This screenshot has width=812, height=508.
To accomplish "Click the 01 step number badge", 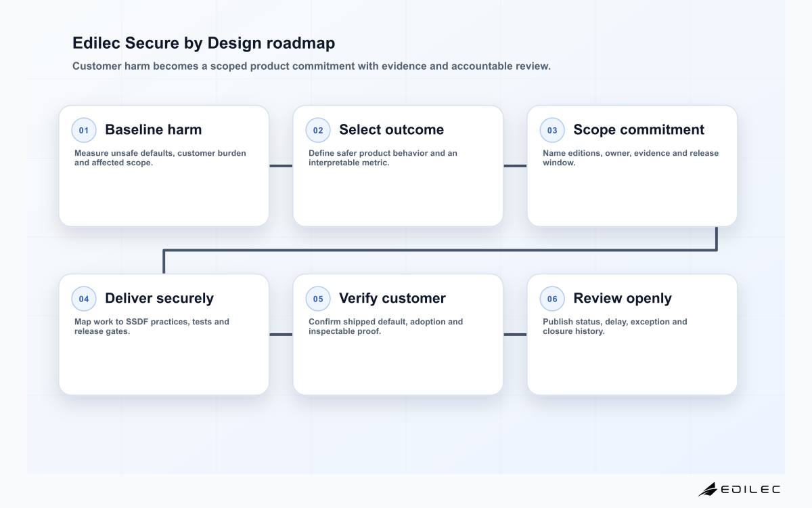I will (x=84, y=130).
